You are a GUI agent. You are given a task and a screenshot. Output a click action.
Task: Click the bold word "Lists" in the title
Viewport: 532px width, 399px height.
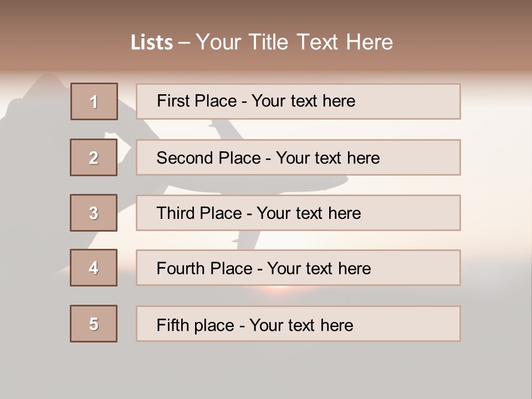[x=151, y=43]
